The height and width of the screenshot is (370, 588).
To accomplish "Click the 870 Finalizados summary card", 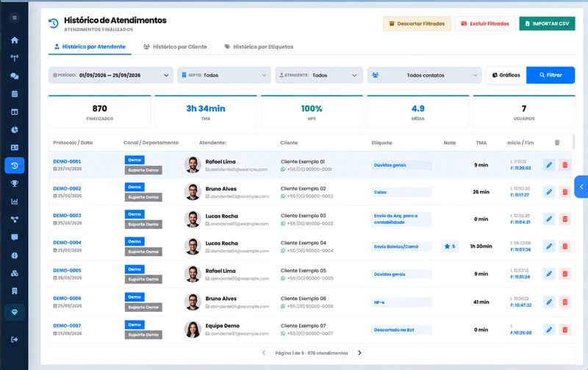I will click(x=100, y=112).
